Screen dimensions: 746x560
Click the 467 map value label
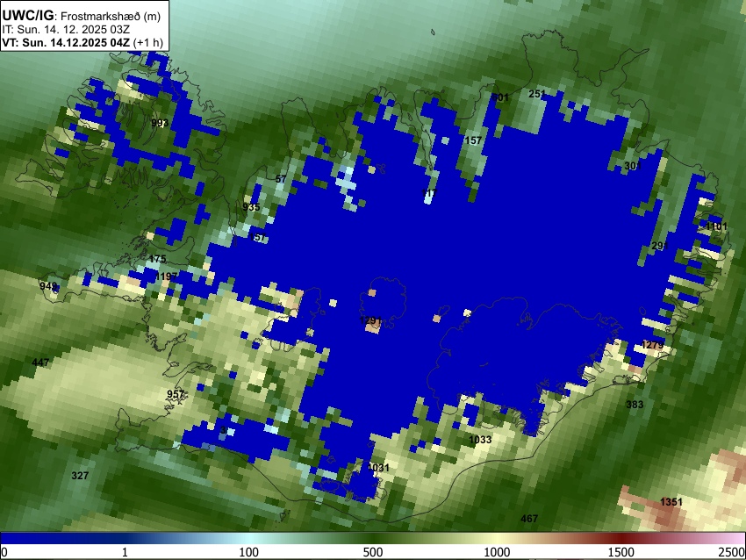point(529,519)
